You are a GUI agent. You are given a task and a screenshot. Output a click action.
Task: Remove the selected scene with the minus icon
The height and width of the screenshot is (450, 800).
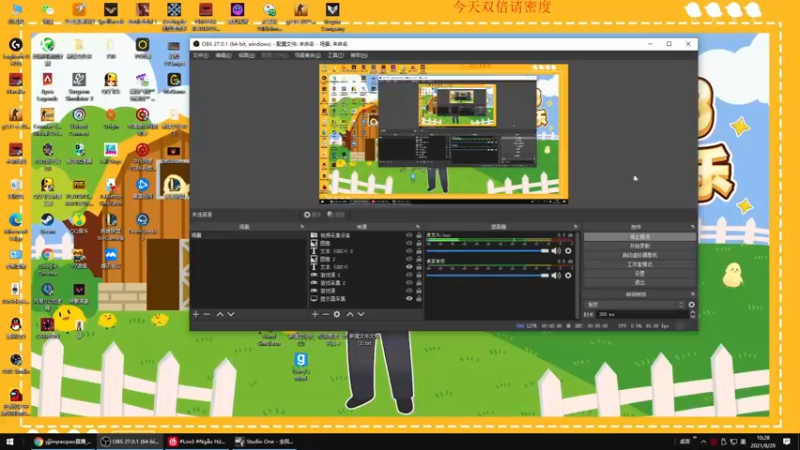pyautogui.click(x=207, y=314)
